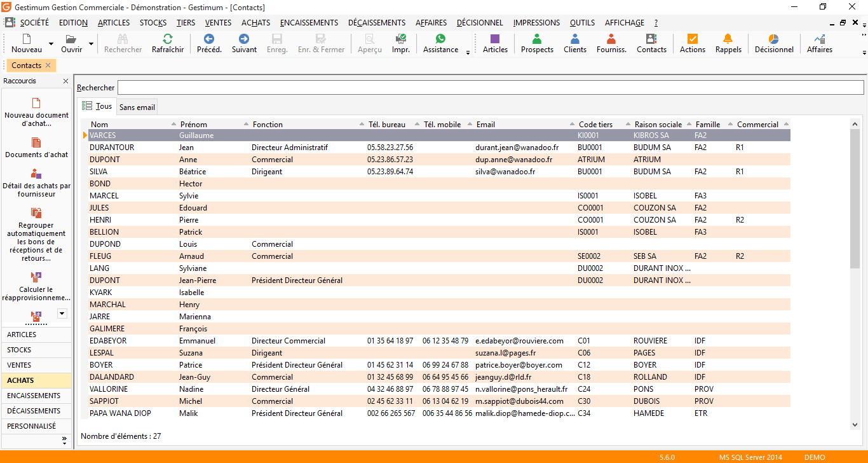Open the help "?" menu
Image resolution: width=868 pixels, height=463 pixels.
[656, 22]
